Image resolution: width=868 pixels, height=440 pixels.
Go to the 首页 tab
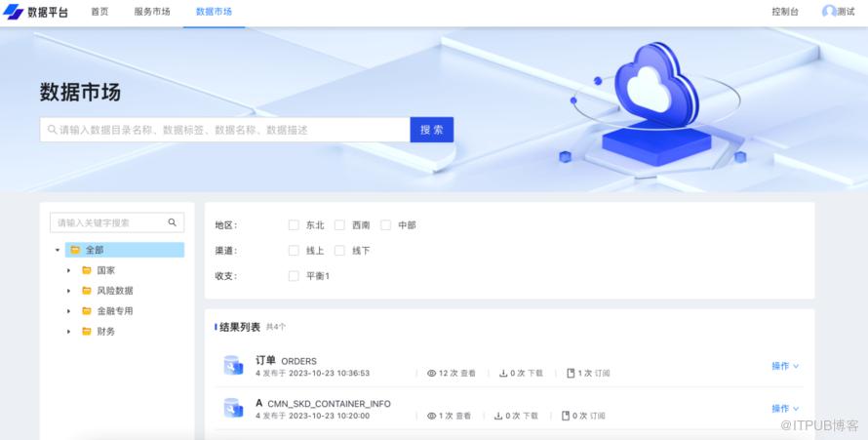[99, 12]
